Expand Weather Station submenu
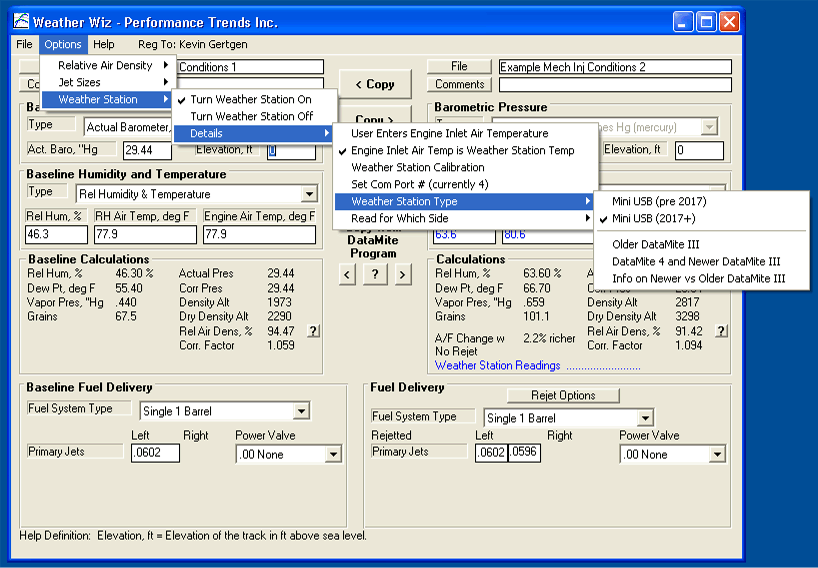Viewport: 818px width, 568px height. coord(107,99)
